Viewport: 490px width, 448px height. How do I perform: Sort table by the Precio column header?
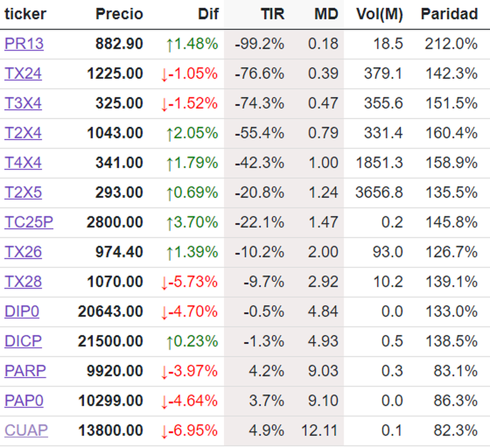pos(119,14)
